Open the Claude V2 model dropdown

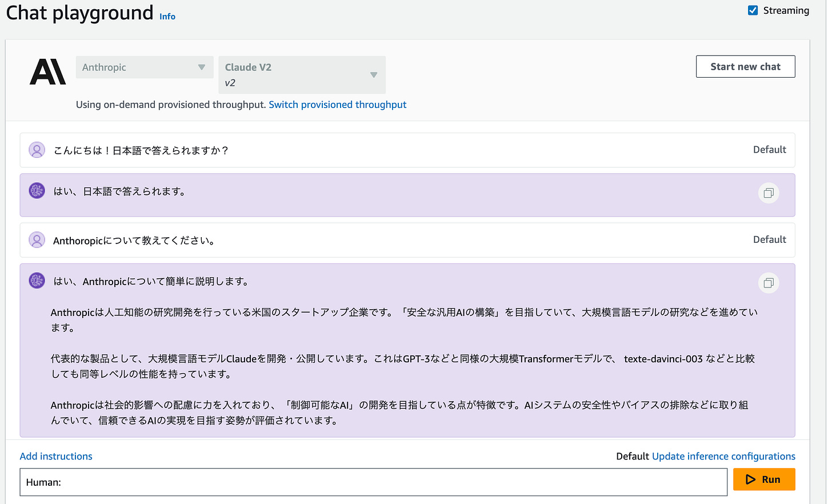pyautogui.click(x=302, y=75)
